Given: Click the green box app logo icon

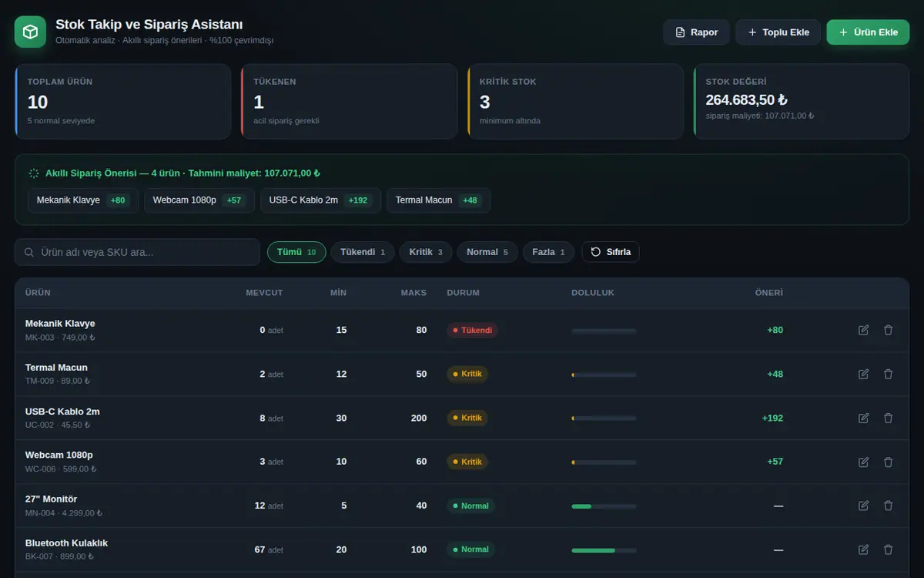Looking at the screenshot, I should 31,32.
